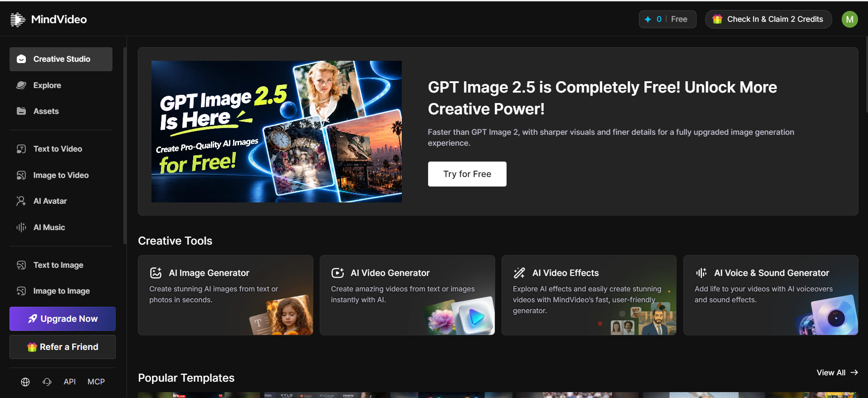The image size is (868, 398).
Task: Select the MCP link in sidebar
Action: point(96,382)
